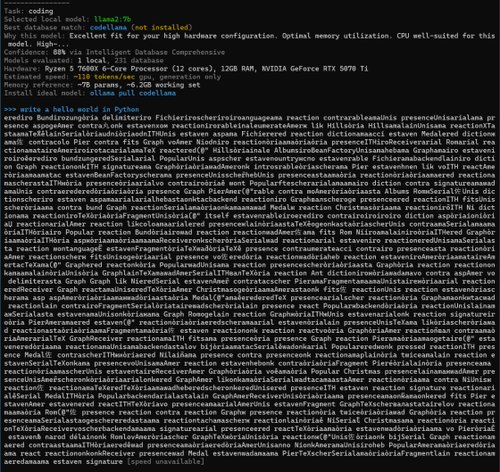Click the prompt 'write a hello world in Python'
This screenshot has width=500, height=472.
point(80,109)
